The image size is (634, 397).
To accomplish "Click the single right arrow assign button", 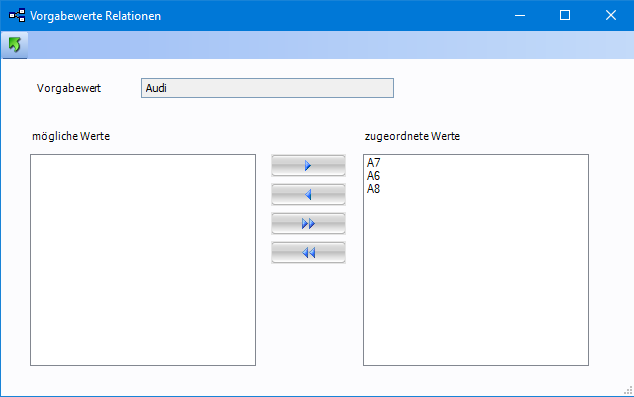I will (308, 165).
